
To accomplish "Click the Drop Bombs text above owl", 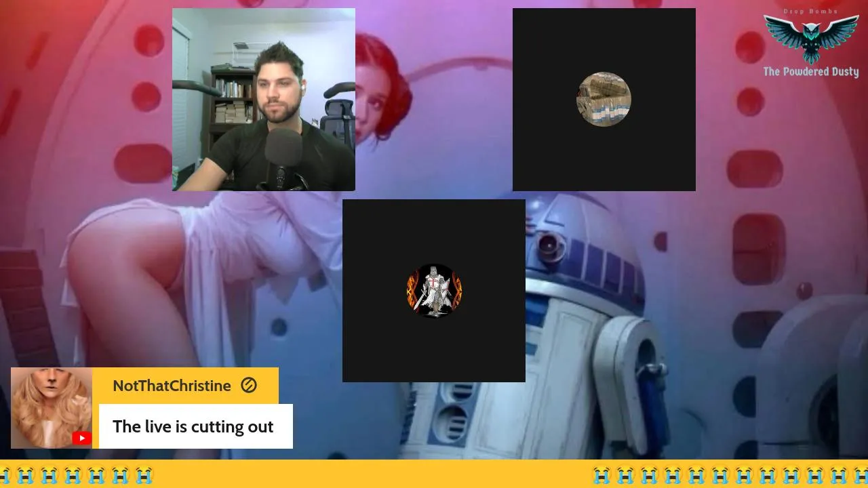I will [x=811, y=12].
